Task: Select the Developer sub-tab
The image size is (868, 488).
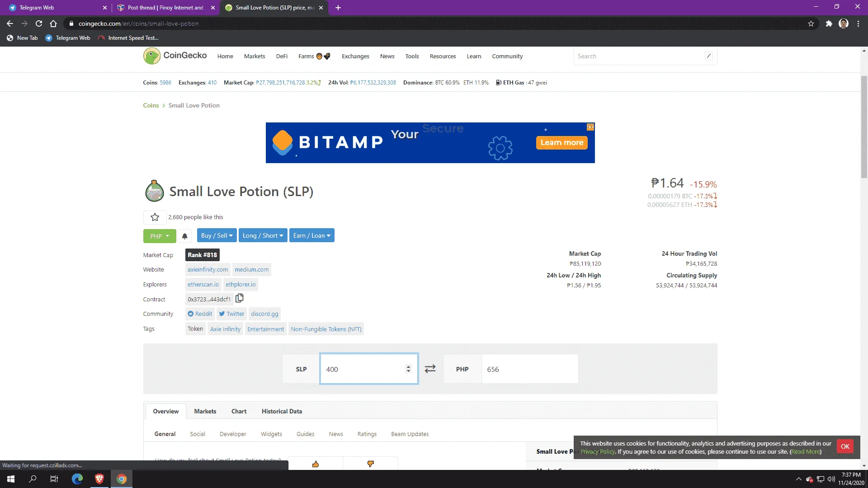Action: [x=233, y=434]
